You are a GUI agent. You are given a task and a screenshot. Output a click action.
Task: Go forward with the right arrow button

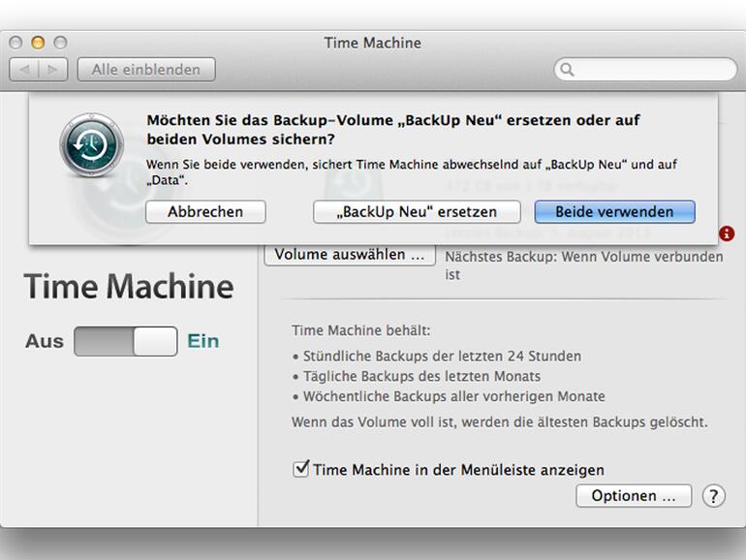(x=53, y=70)
